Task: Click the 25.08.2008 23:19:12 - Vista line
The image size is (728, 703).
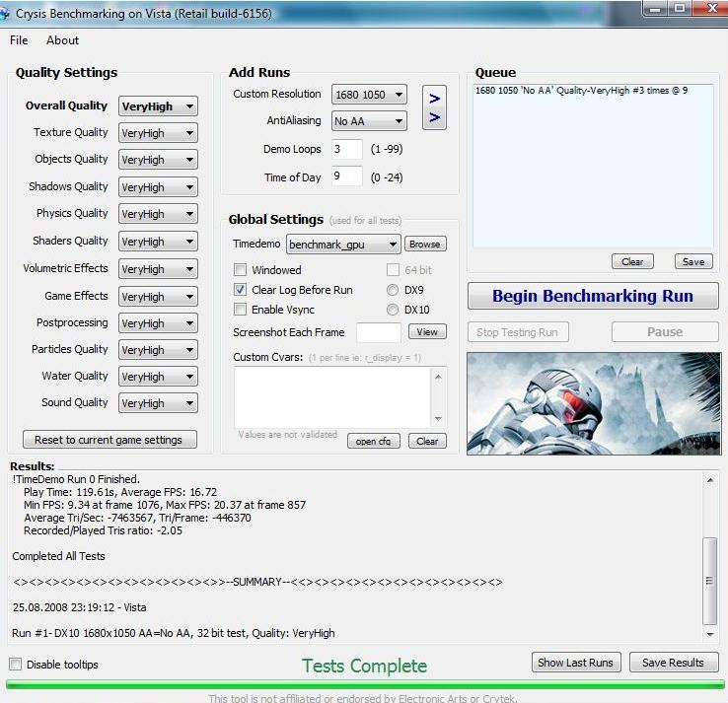Action: (x=79, y=607)
